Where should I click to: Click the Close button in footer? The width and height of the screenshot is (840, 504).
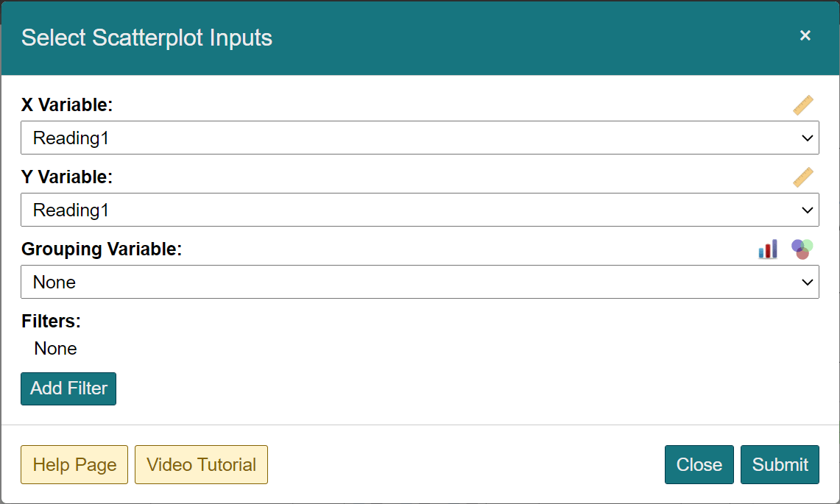click(699, 465)
